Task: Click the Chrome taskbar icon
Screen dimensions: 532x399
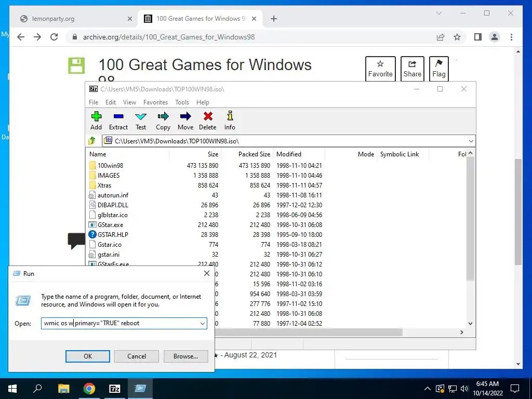Action: pyautogui.click(x=89, y=389)
